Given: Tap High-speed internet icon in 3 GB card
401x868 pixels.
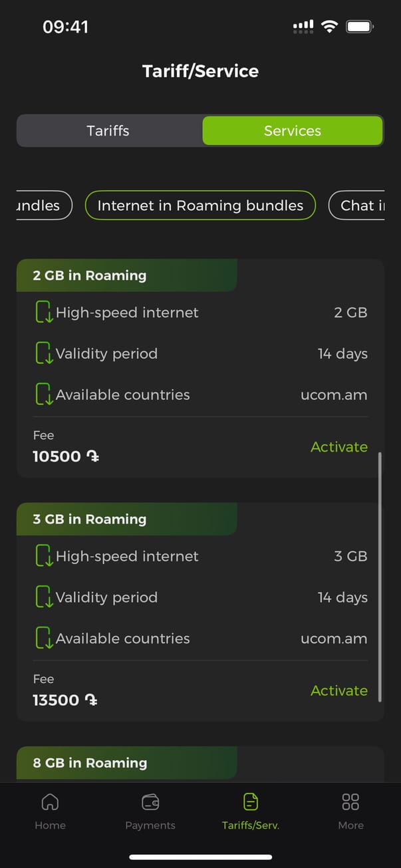Looking at the screenshot, I should click(x=44, y=557).
